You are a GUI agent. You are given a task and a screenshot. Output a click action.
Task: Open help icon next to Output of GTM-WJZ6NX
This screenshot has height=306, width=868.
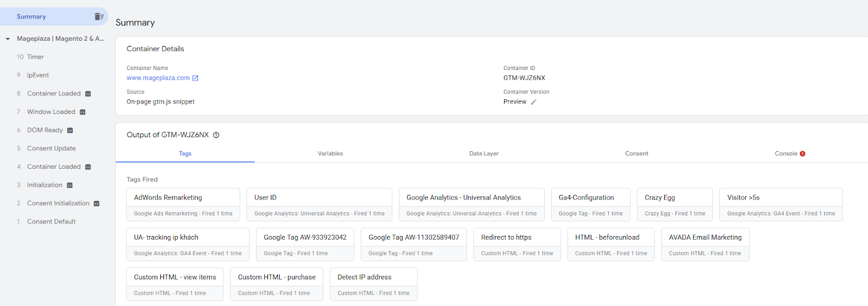point(216,135)
